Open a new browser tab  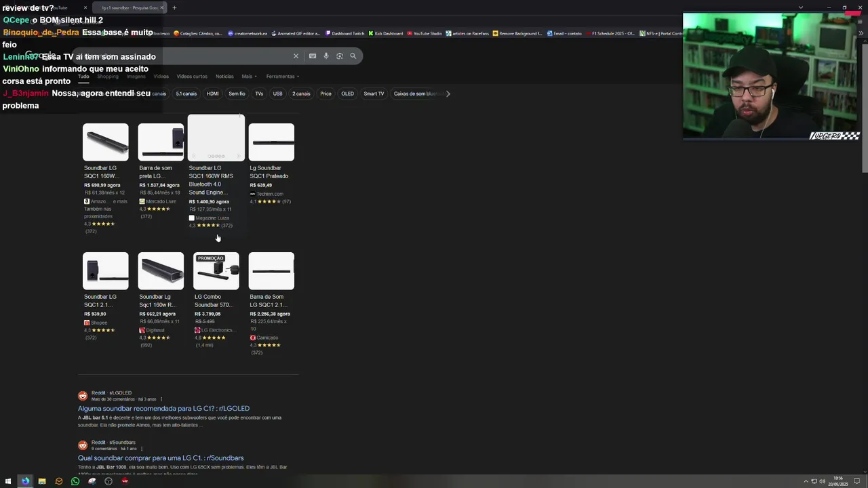point(174,8)
